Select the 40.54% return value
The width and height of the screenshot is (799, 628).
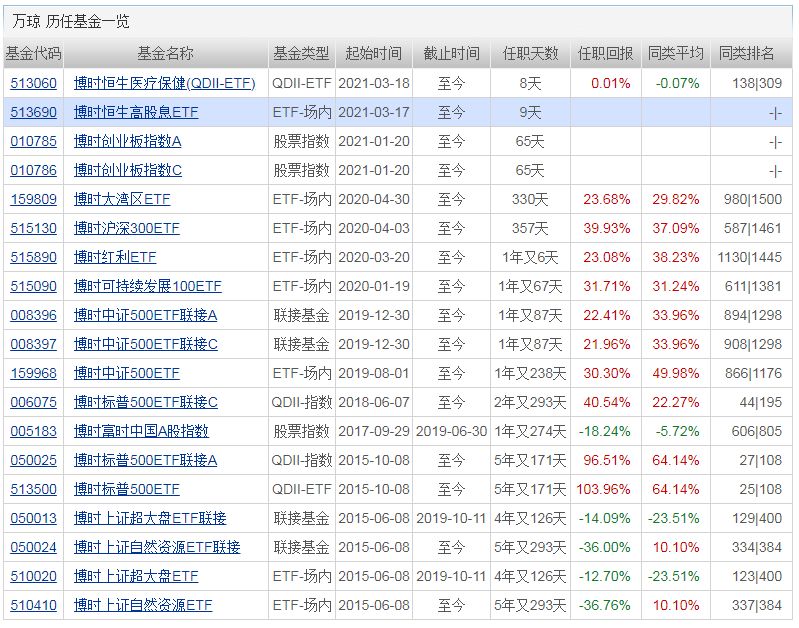607,403
